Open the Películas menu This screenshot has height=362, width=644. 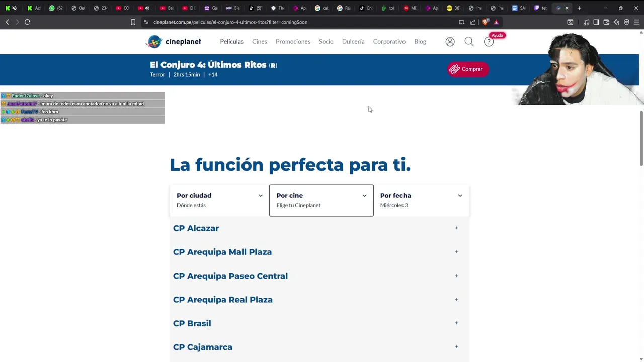click(231, 42)
